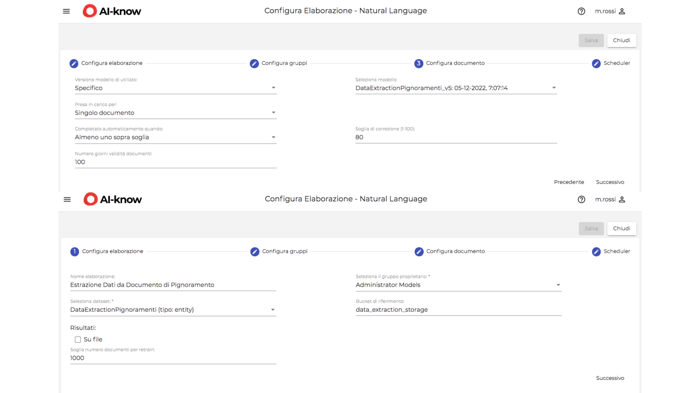Select Configura elaborazione step label, upper screen

coord(112,63)
